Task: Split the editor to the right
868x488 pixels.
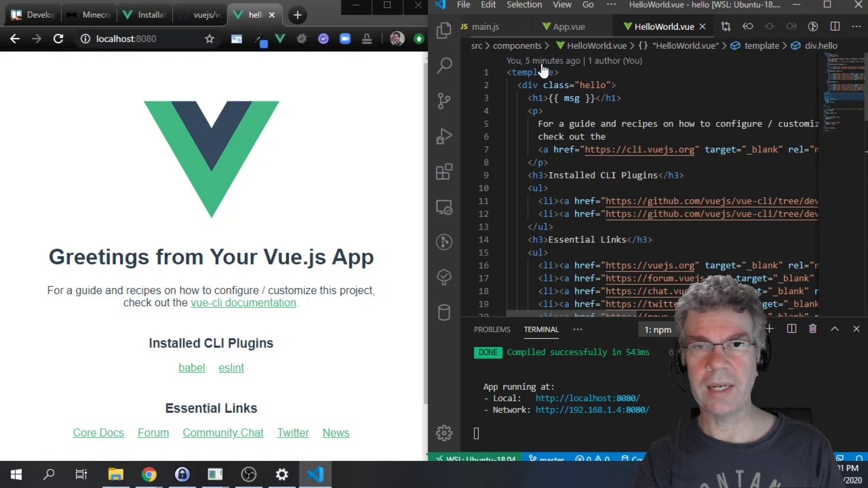Action: click(x=835, y=26)
